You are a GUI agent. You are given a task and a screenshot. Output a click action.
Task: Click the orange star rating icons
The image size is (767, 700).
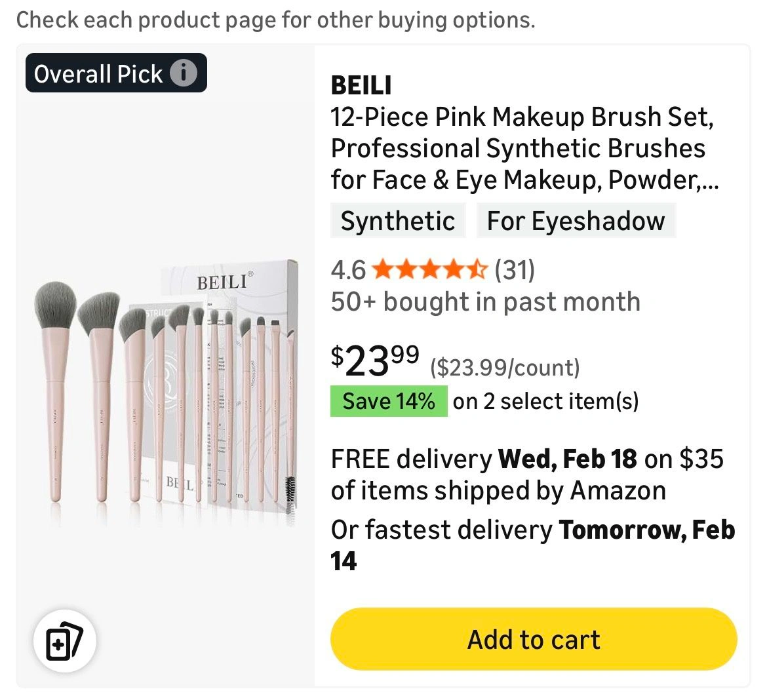point(430,269)
